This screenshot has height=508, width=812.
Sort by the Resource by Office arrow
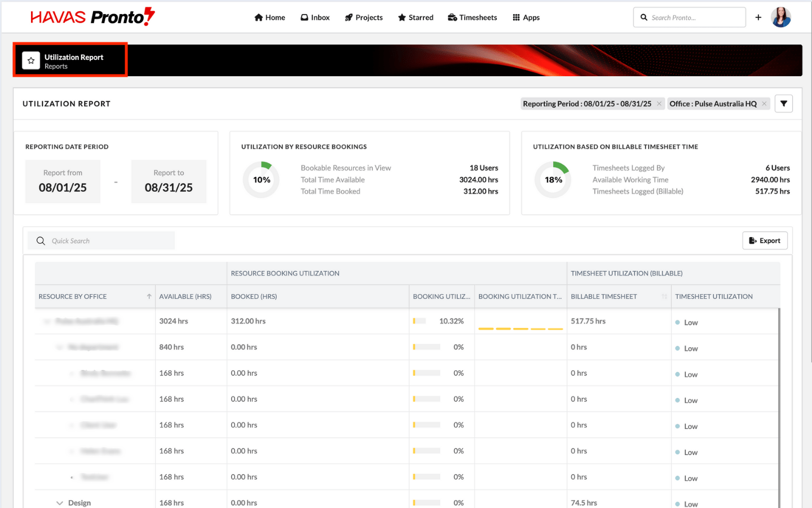click(x=149, y=296)
